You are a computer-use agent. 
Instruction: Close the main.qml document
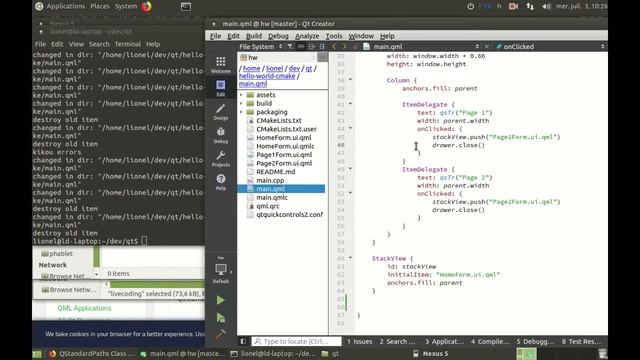(x=486, y=47)
